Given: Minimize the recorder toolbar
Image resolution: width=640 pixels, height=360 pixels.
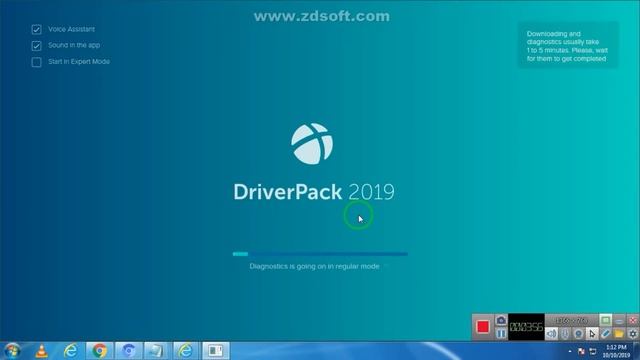Looking at the screenshot, I should [x=619, y=320].
